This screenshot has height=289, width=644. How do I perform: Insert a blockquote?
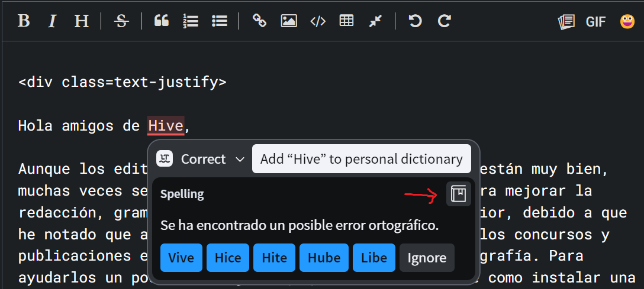[162, 21]
